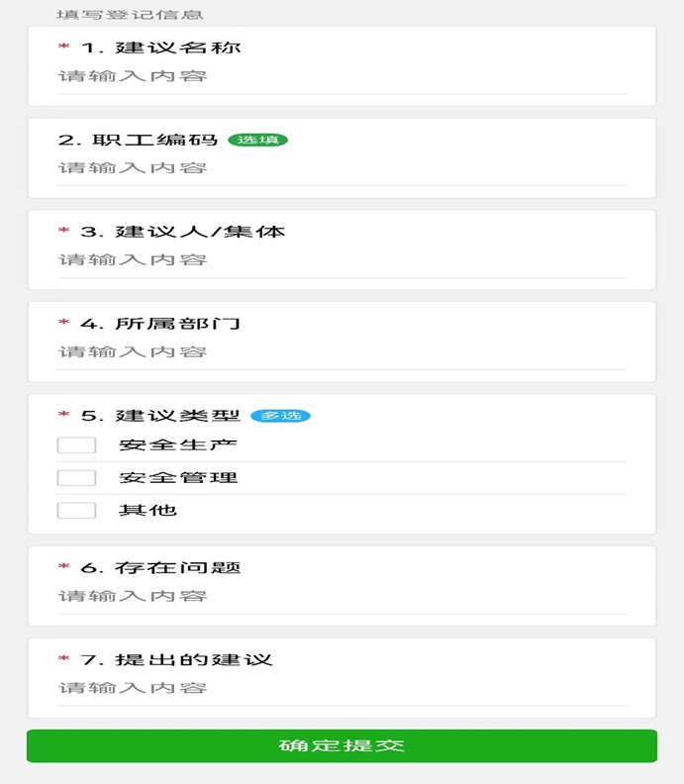Check the 安全生产 checkbox
Image resolution: width=684 pixels, height=784 pixels.
click(x=76, y=445)
